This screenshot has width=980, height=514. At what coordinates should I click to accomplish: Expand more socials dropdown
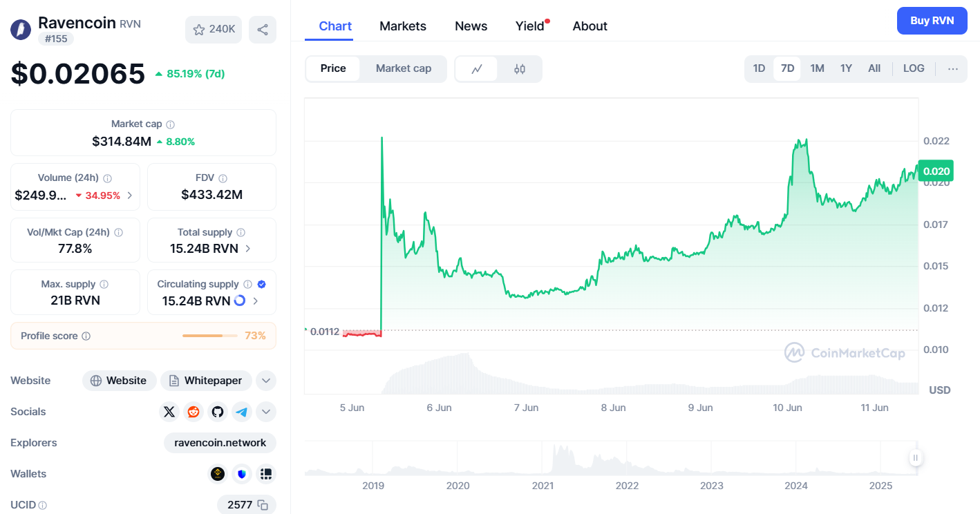(266, 412)
